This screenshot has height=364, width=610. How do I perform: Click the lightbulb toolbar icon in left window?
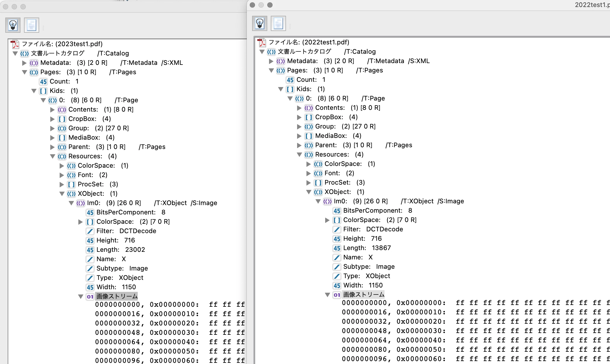click(x=13, y=25)
